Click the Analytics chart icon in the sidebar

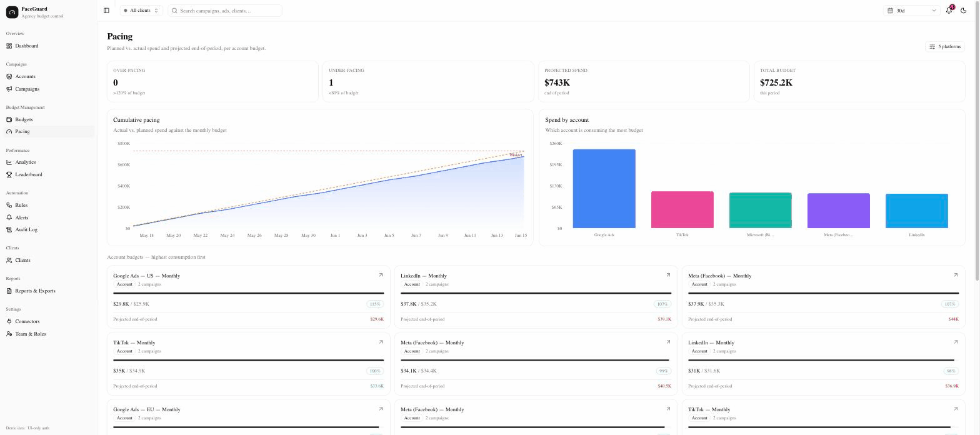tap(9, 162)
